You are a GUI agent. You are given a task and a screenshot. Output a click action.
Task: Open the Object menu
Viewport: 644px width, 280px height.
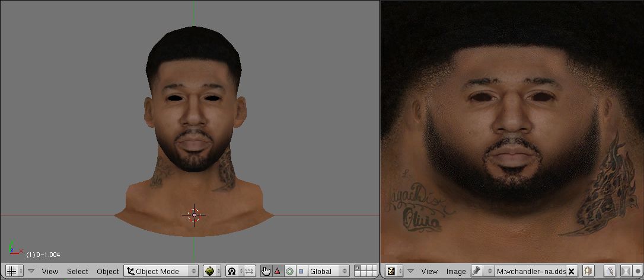coord(107,271)
